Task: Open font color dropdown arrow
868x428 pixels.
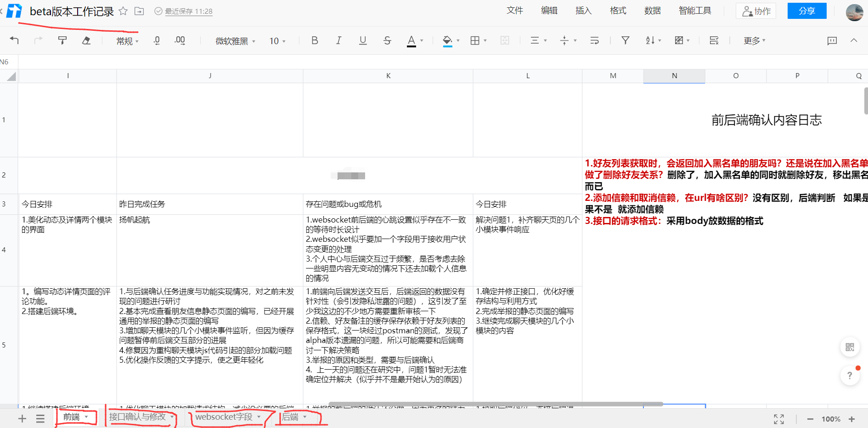Action: click(x=422, y=40)
